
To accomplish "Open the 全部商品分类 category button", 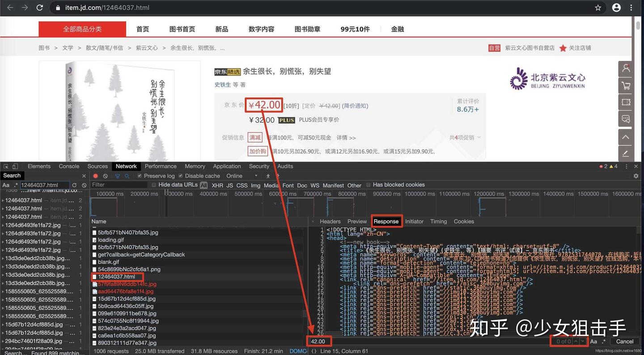I will (82, 29).
